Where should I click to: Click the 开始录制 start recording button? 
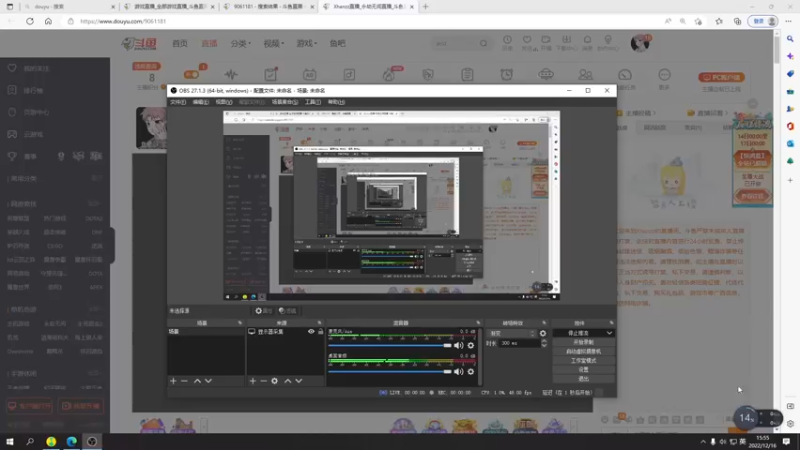[x=583, y=342]
